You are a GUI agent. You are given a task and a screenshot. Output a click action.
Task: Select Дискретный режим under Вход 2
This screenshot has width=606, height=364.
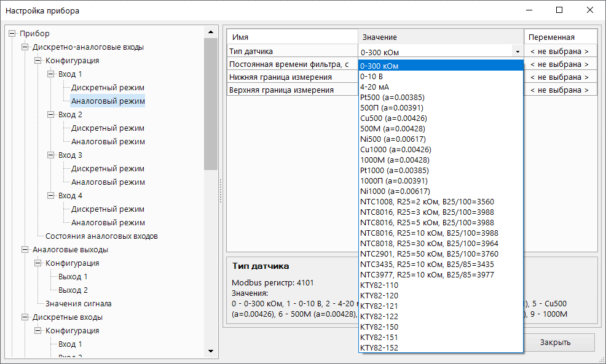click(108, 128)
